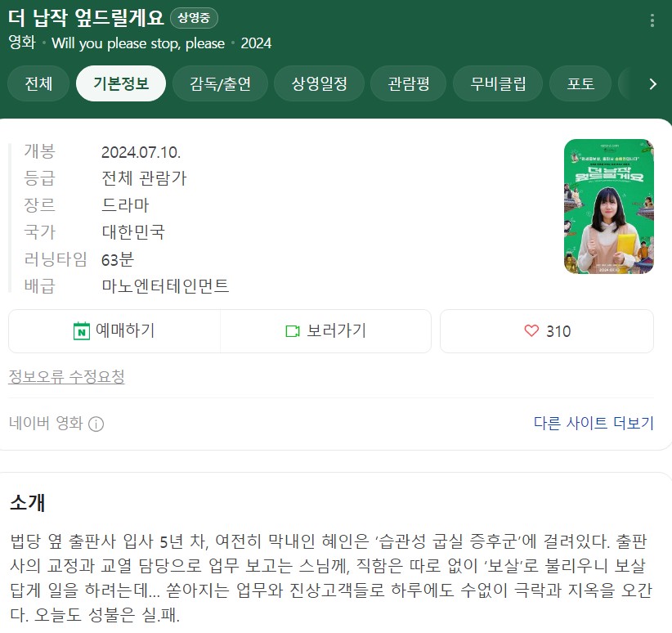Screen dimensions: 672x633
Task: Click the video icon beside 보러가기
Action: [293, 331]
